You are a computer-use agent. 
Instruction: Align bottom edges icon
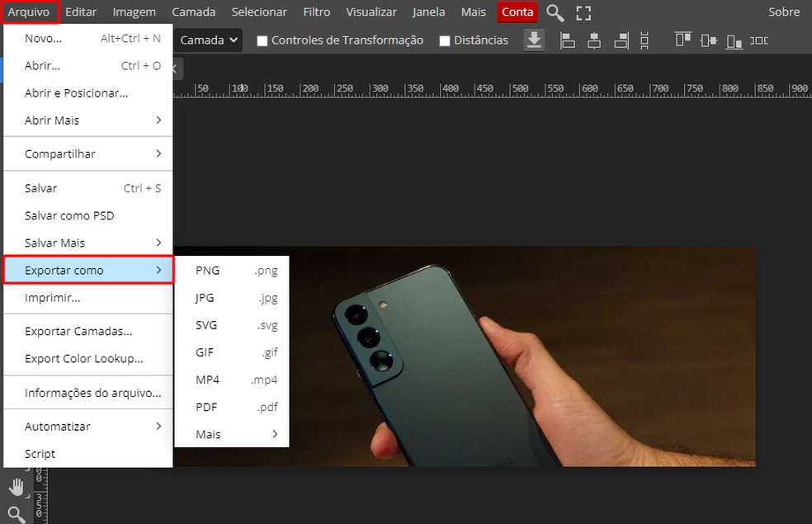click(734, 40)
